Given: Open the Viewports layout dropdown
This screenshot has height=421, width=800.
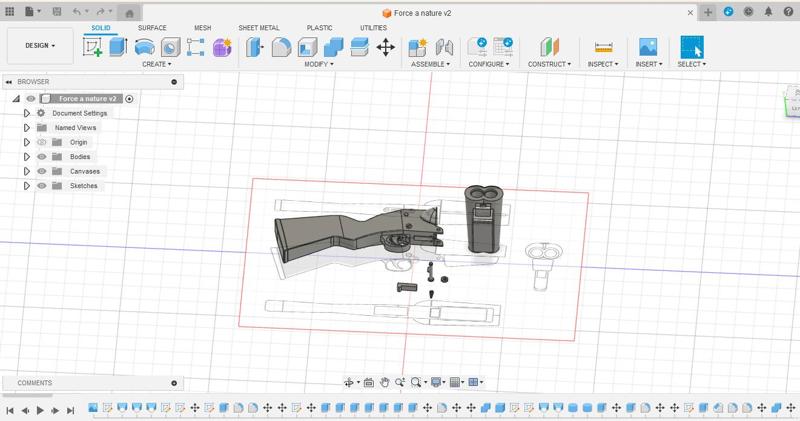Looking at the screenshot, I should coord(476,382).
